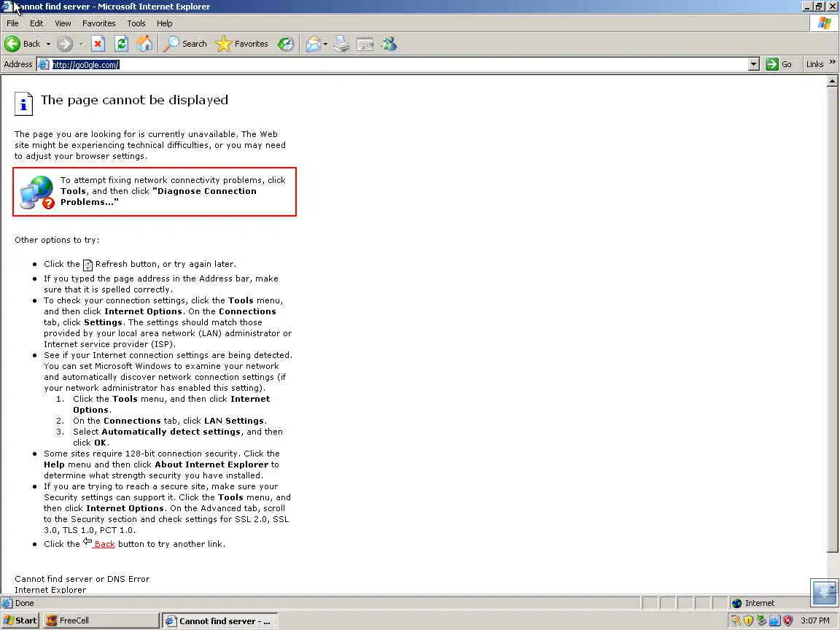Open the Help menu
Image resolution: width=840 pixels, height=630 pixels.
coord(165,23)
